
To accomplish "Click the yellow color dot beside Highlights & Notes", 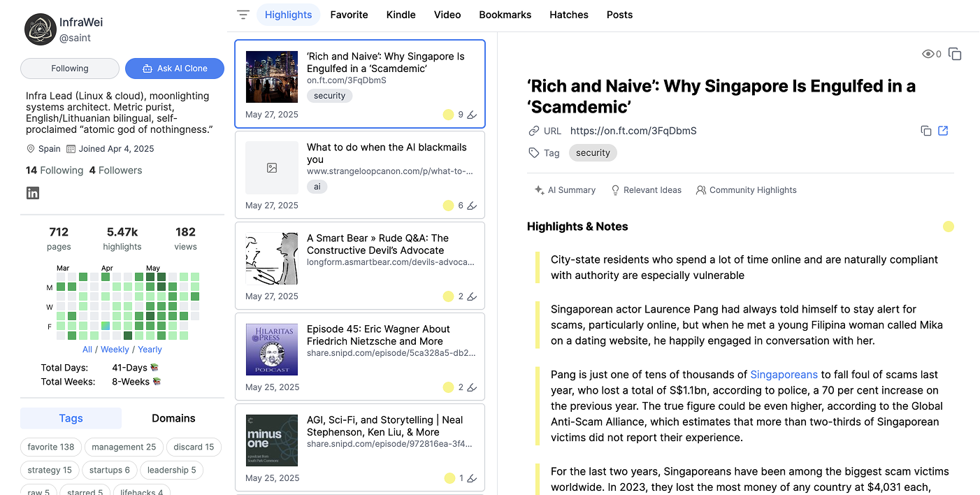I will pyautogui.click(x=949, y=227).
